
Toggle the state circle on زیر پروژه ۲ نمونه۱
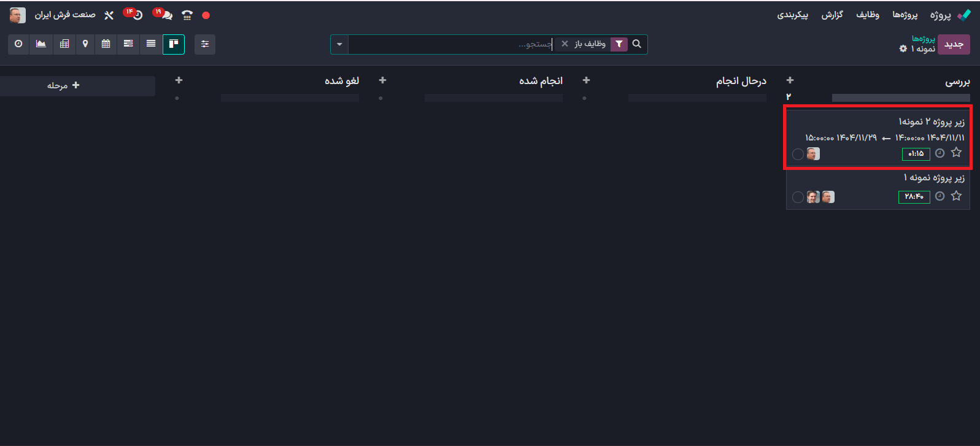(798, 155)
